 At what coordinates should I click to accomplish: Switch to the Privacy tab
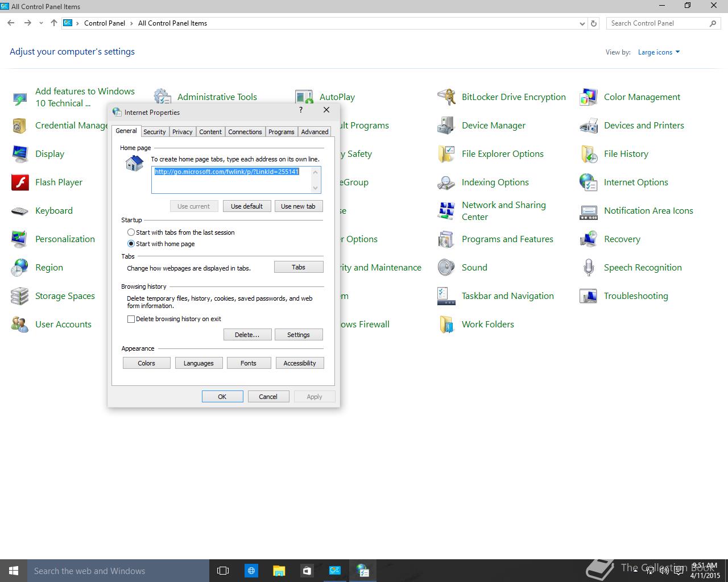pos(183,132)
